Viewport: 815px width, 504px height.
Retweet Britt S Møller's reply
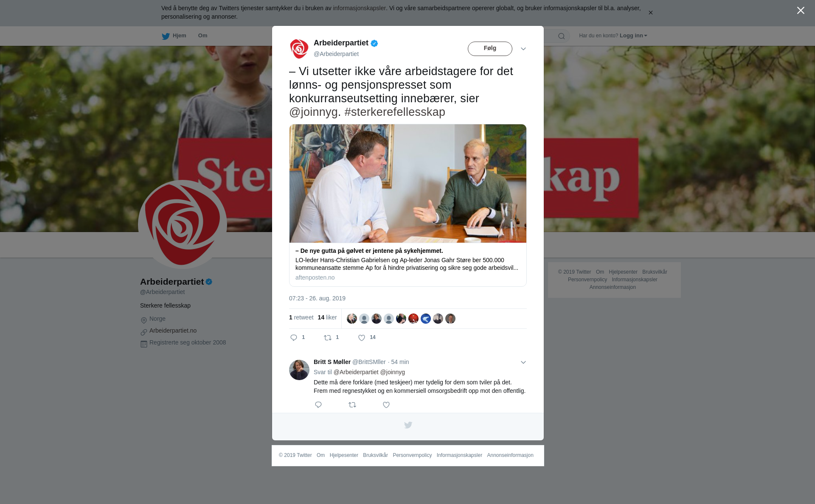[352, 405]
